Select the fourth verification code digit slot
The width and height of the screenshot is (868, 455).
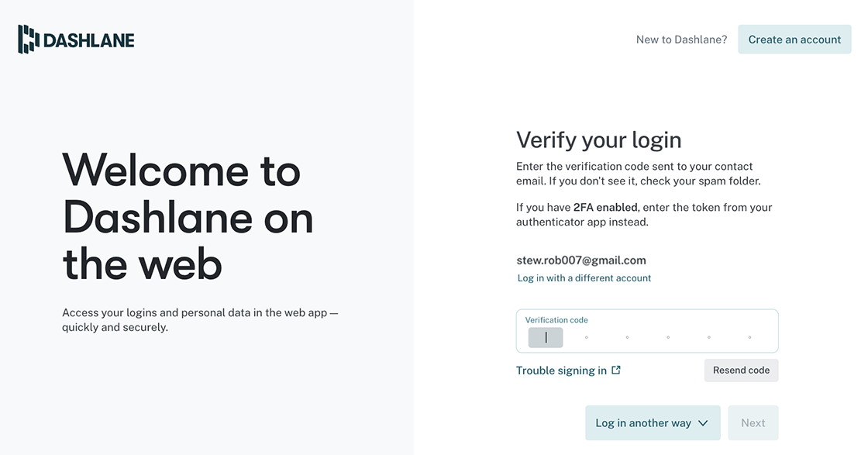(668, 337)
